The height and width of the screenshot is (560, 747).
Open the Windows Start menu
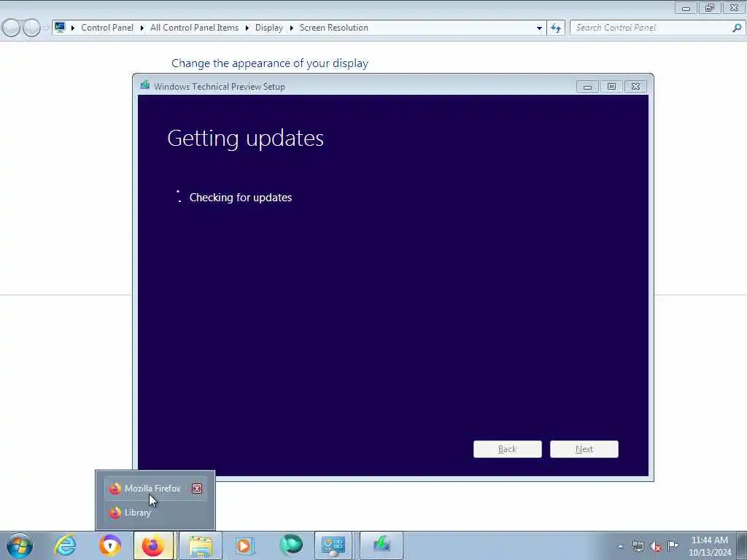(20, 545)
